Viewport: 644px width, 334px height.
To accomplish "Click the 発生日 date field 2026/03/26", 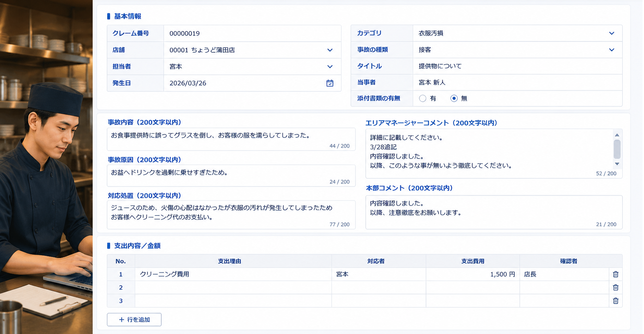I will pos(252,83).
